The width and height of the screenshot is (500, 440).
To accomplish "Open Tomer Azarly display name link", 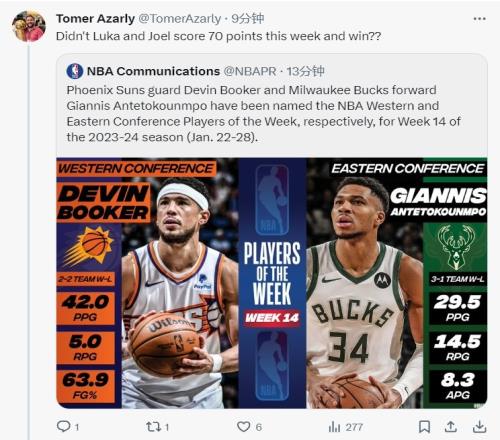I will pyautogui.click(x=95, y=19).
